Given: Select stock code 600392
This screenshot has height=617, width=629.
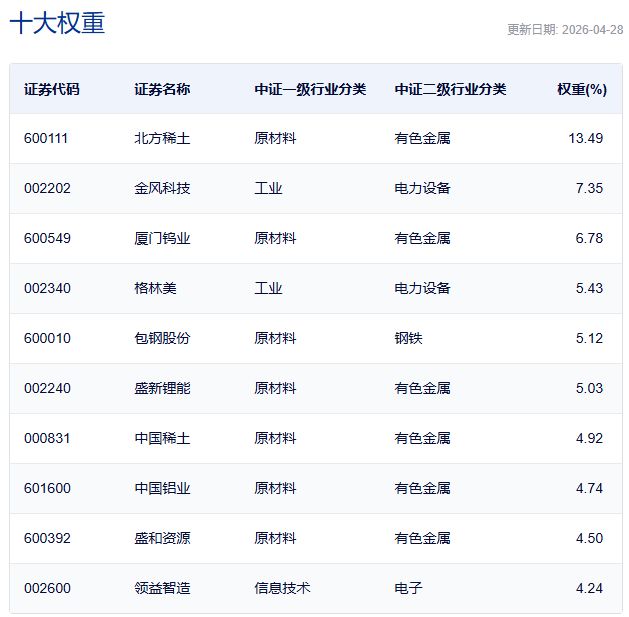Looking at the screenshot, I should point(47,538).
